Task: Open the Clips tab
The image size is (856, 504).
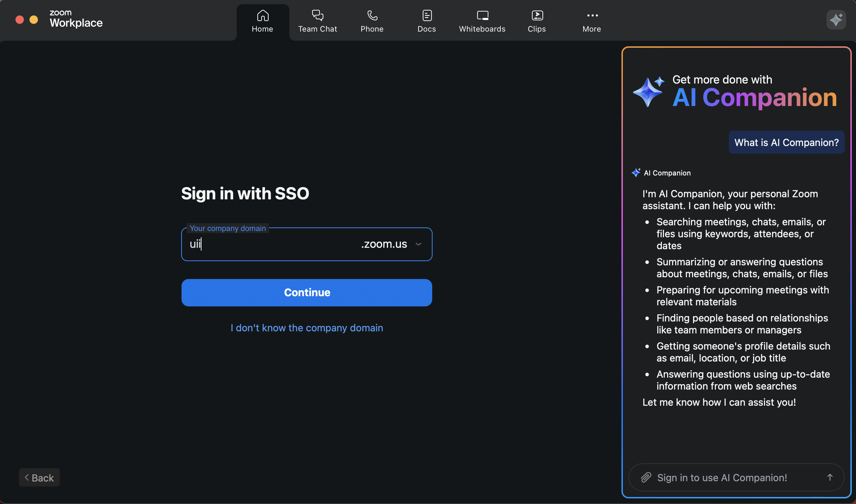Action: [x=537, y=21]
